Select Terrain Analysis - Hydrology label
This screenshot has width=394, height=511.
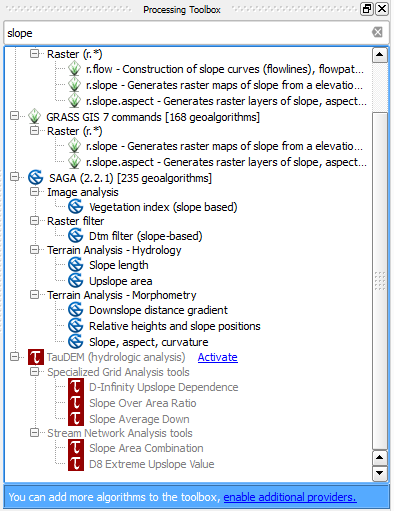point(114,250)
